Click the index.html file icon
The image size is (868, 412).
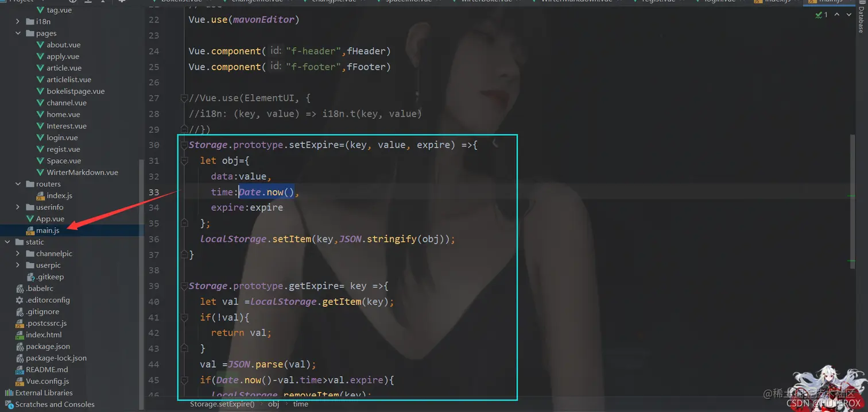point(20,335)
